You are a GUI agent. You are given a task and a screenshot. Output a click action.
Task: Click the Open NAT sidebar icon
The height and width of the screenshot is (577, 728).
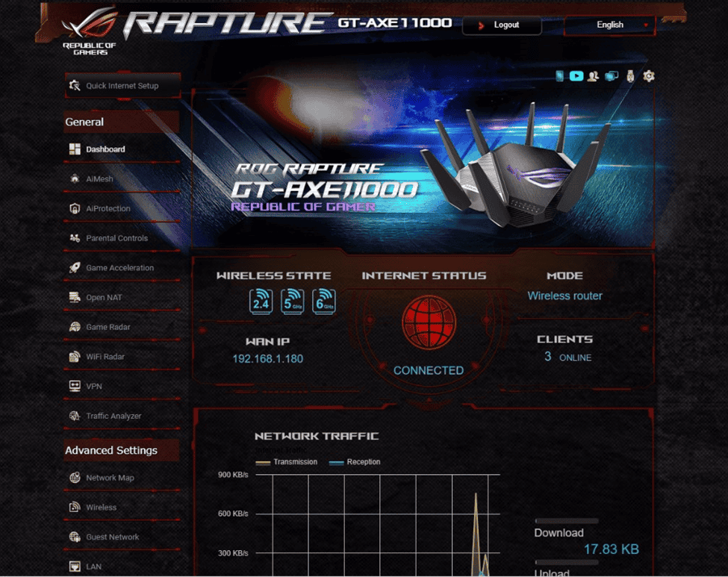(75, 298)
